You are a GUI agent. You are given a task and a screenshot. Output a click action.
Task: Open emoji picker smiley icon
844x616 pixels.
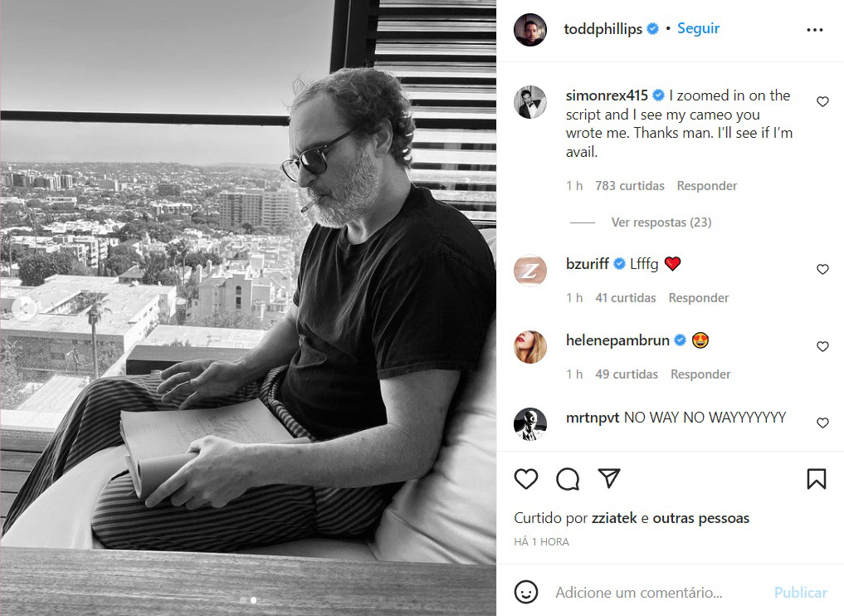click(x=526, y=592)
